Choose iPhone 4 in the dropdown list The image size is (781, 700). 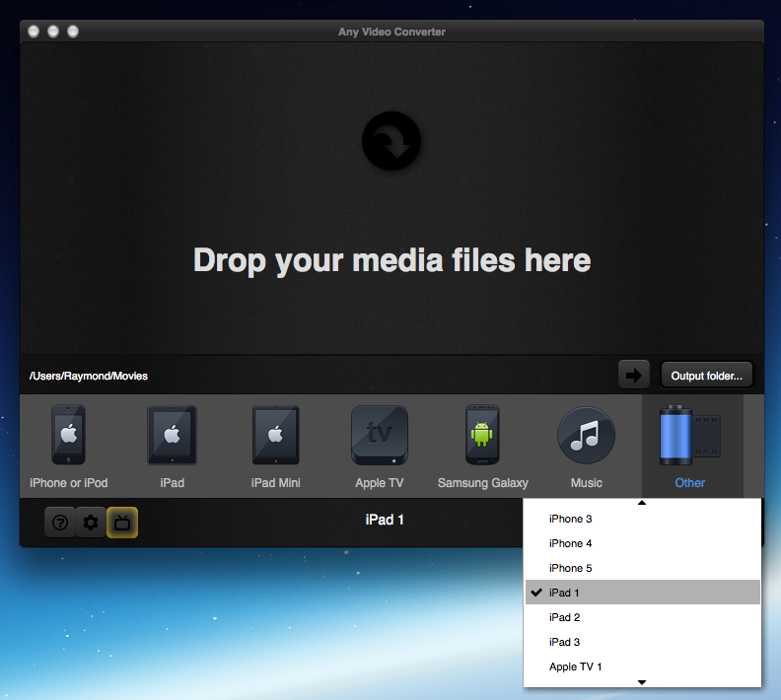570,543
